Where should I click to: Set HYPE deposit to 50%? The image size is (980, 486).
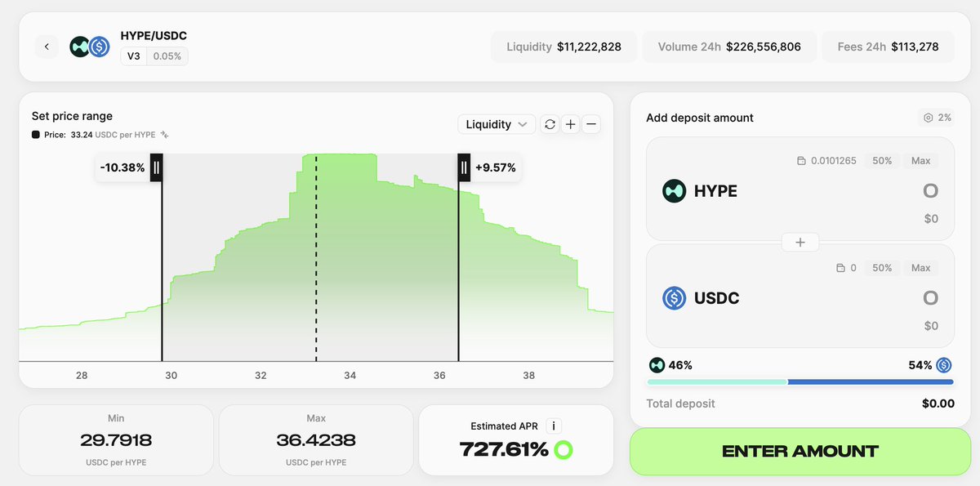pos(882,161)
